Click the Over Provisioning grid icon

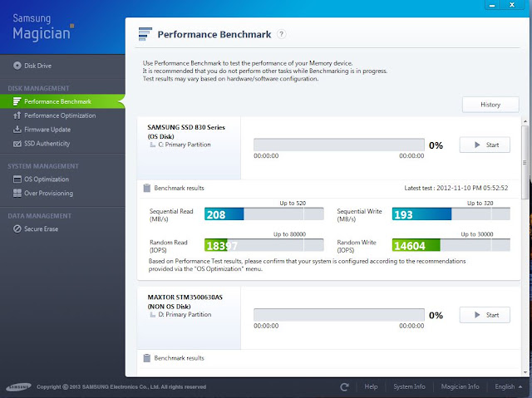click(17, 194)
